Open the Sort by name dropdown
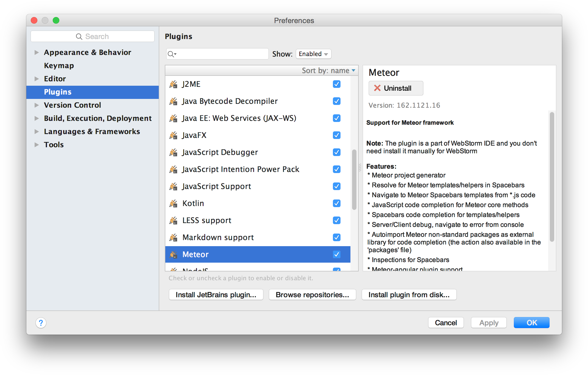 (x=328, y=71)
